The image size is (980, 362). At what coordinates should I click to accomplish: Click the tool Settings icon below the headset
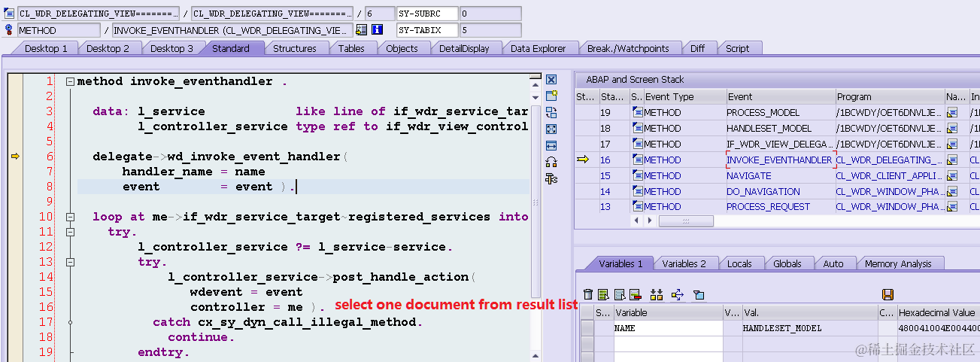[551, 178]
